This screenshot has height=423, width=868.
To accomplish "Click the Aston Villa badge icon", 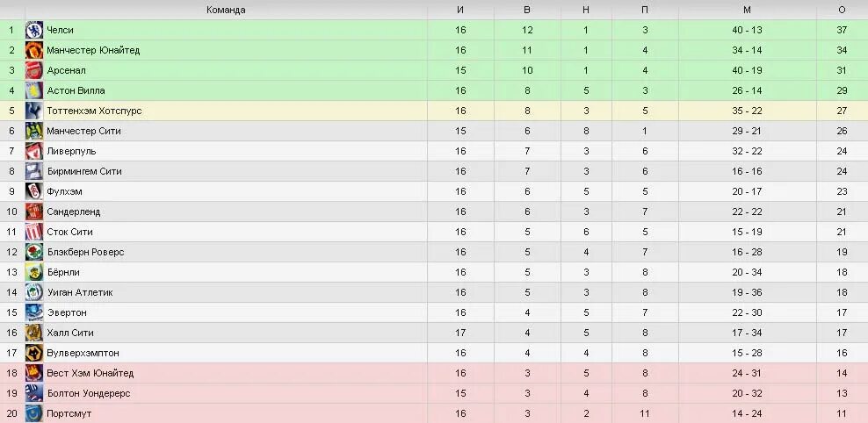I will pyautogui.click(x=33, y=90).
